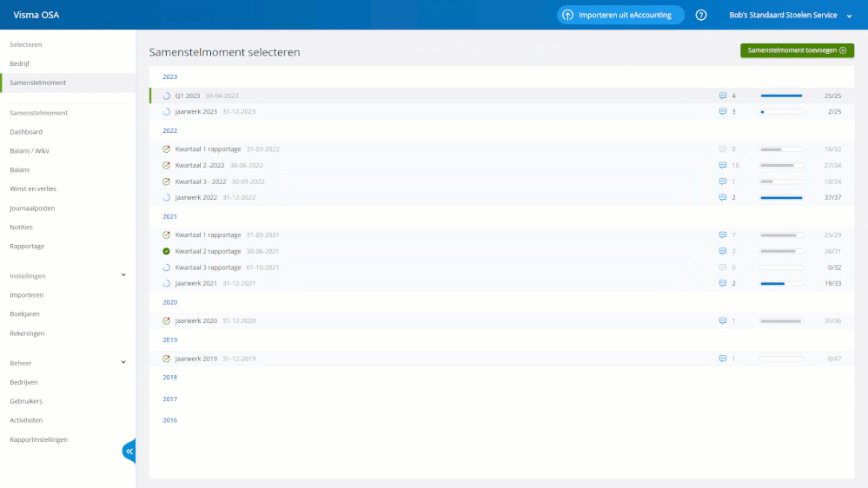Open comments icon for Q1 2023
This screenshot has width=868, height=488.
coord(722,96)
